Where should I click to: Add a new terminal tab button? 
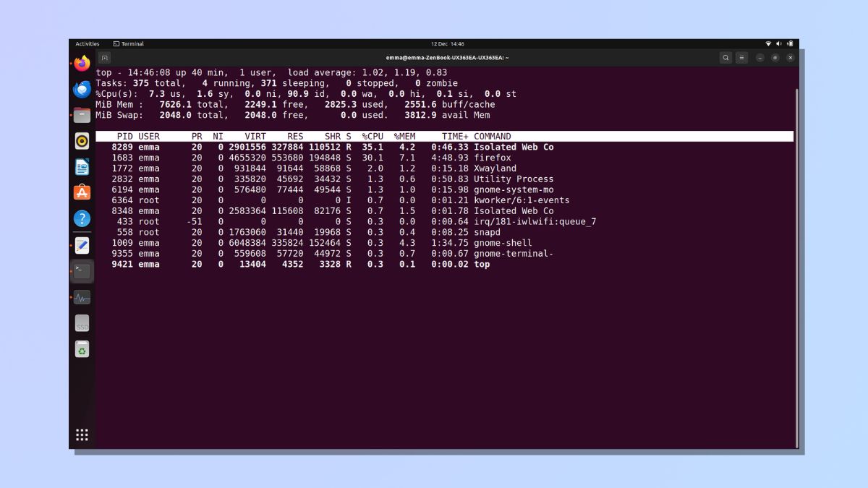[x=105, y=58]
